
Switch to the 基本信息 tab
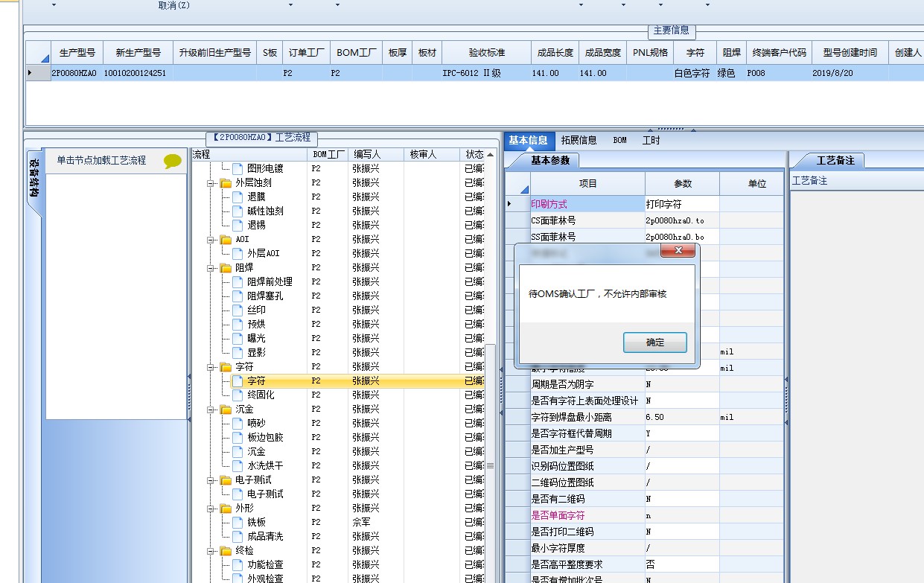[x=528, y=140]
